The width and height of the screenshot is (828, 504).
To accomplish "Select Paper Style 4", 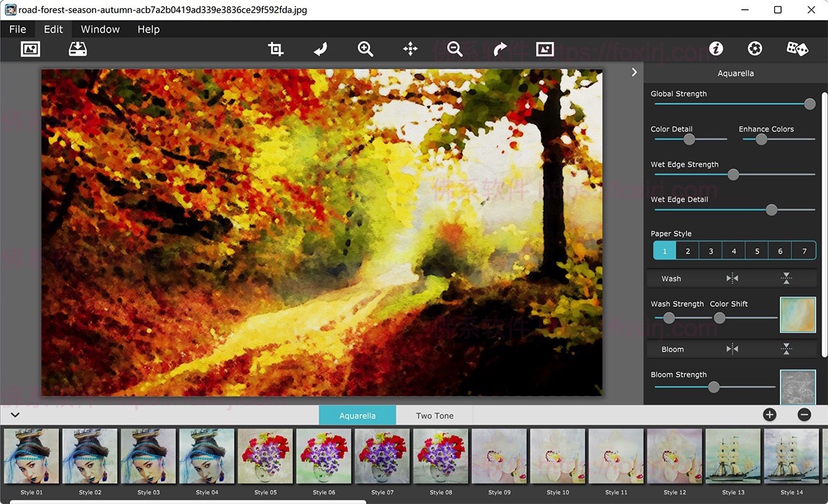I will tap(733, 250).
